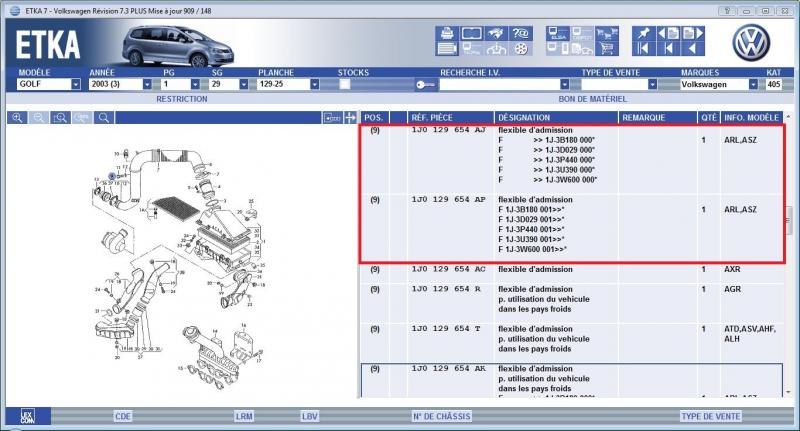The height and width of the screenshot is (431, 800).
Task: Click LBV in the bottom bar
Action: [x=310, y=416]
